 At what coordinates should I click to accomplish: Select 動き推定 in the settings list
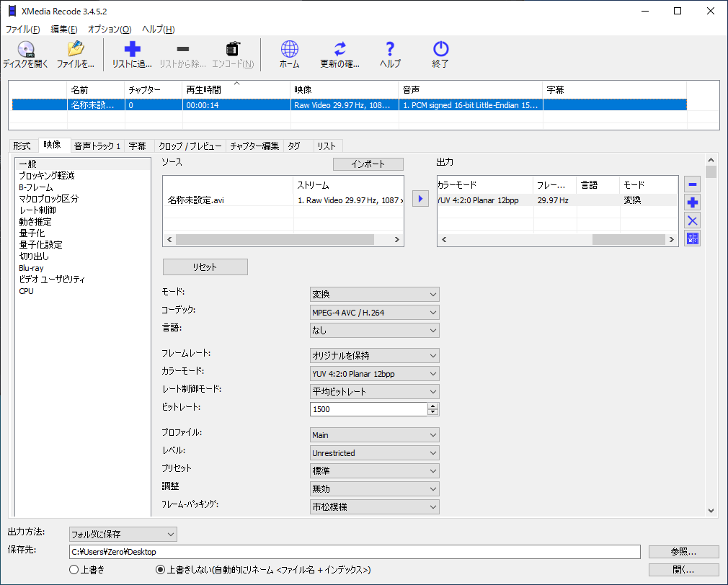tap(35, 222)
